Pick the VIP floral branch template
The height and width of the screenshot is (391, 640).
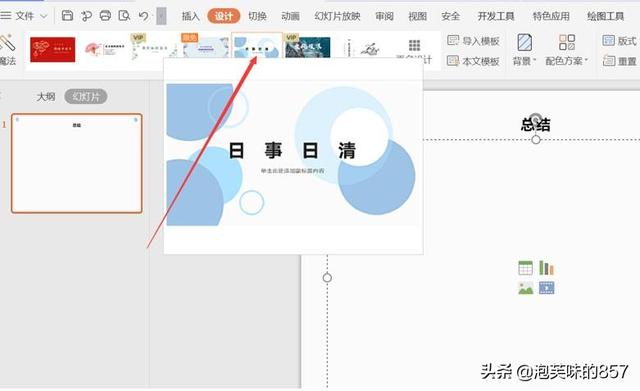(x=154, y=48)
